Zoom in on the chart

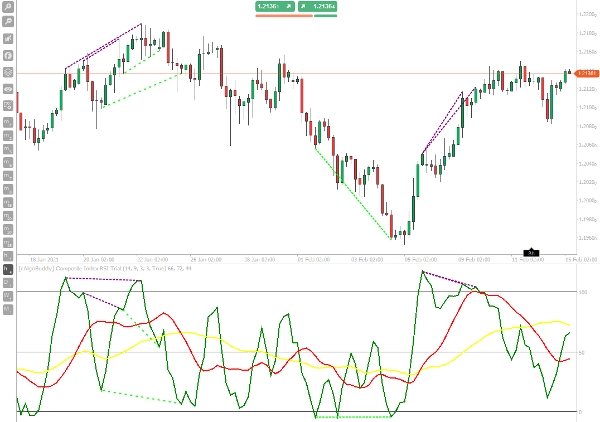coord(8,7)
